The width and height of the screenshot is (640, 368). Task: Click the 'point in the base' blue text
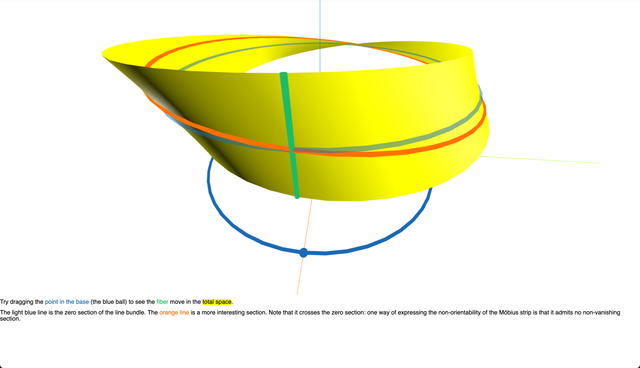click(67, 302)
